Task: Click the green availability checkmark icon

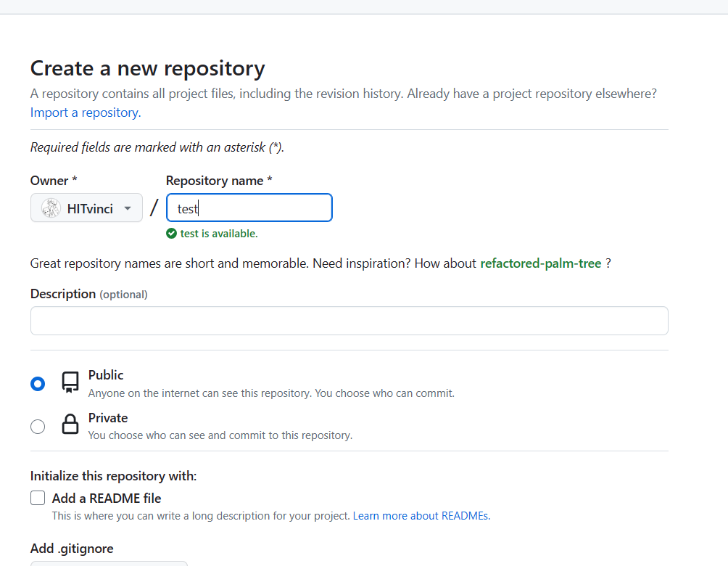Action: click(x=171, y=233)
